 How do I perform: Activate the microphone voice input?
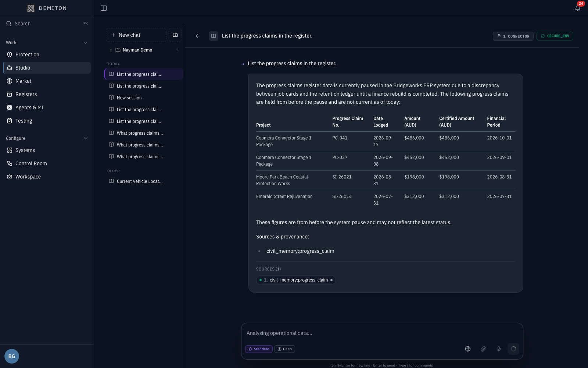499,349
